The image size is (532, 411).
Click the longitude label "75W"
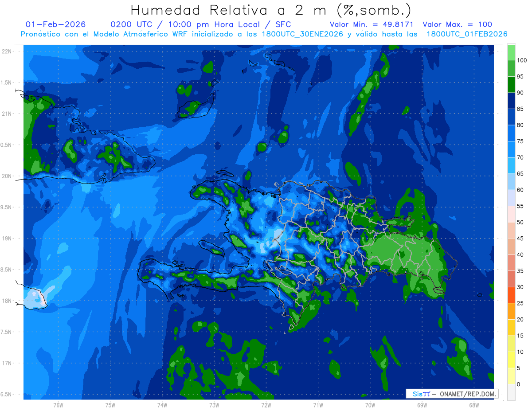tap(110, 405)
